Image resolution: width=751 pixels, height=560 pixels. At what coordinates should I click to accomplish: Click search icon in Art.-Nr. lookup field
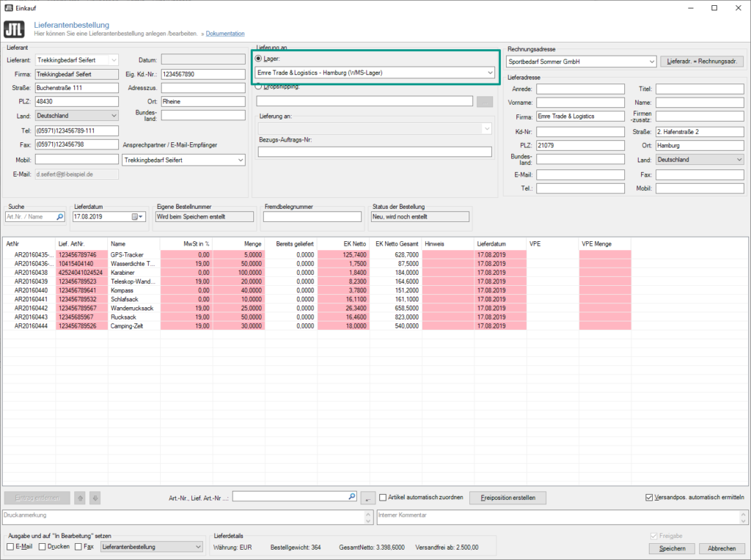pos(352,497)
